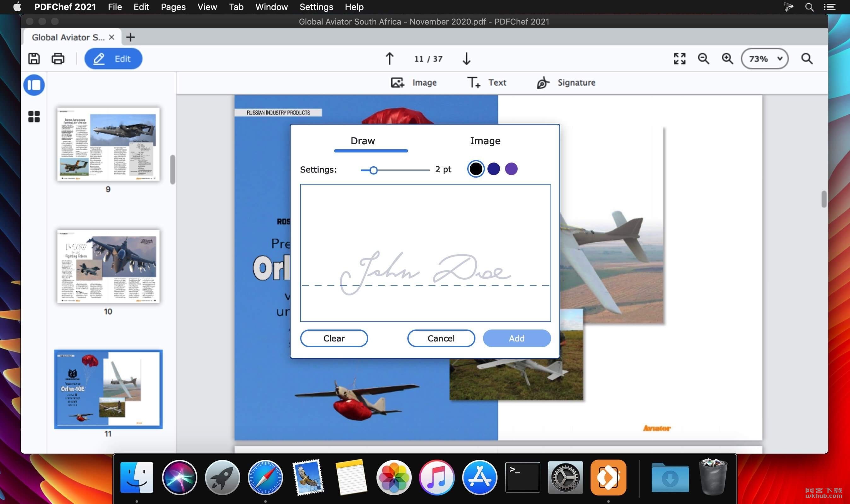Close the Global Aviator tab

point(112,37)
